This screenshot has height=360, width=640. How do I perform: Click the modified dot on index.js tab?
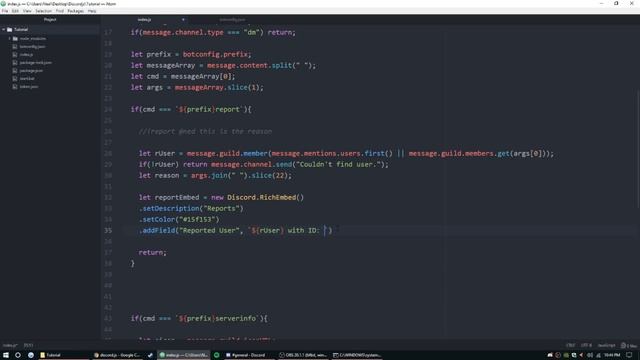tap(183, 20)
